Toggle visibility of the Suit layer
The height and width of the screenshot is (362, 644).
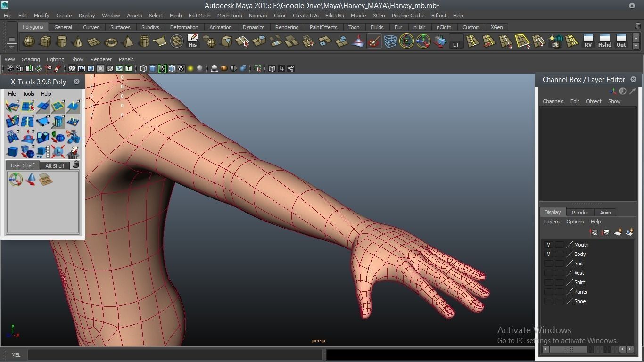pos(548,263)
